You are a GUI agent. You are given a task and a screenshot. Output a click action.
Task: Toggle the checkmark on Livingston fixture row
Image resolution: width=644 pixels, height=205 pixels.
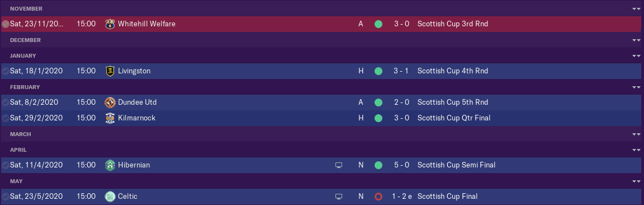(6, 71)
